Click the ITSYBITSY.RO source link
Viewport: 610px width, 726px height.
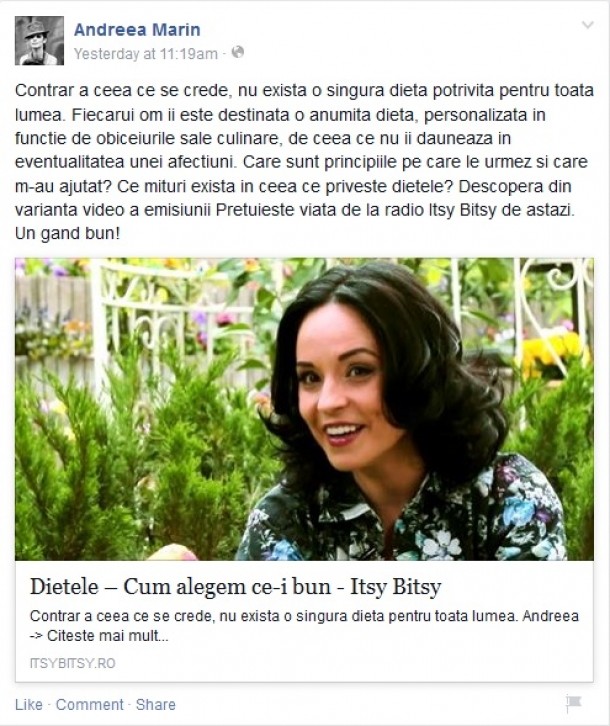click(73, 663)
